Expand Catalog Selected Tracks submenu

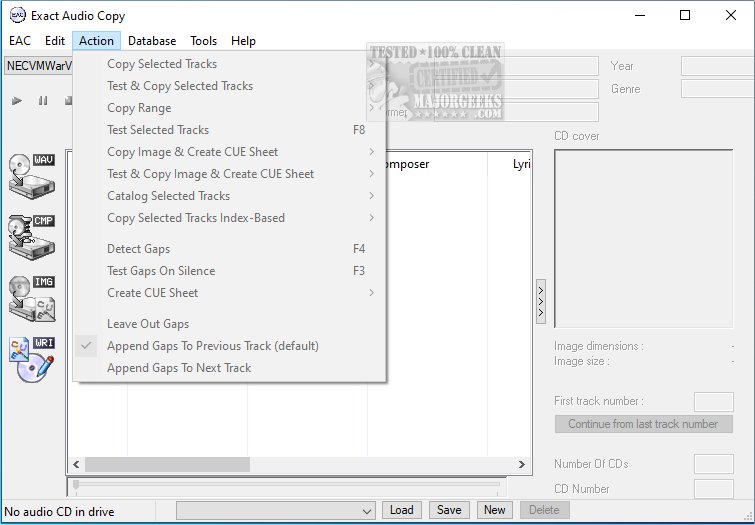pos(230,196)
